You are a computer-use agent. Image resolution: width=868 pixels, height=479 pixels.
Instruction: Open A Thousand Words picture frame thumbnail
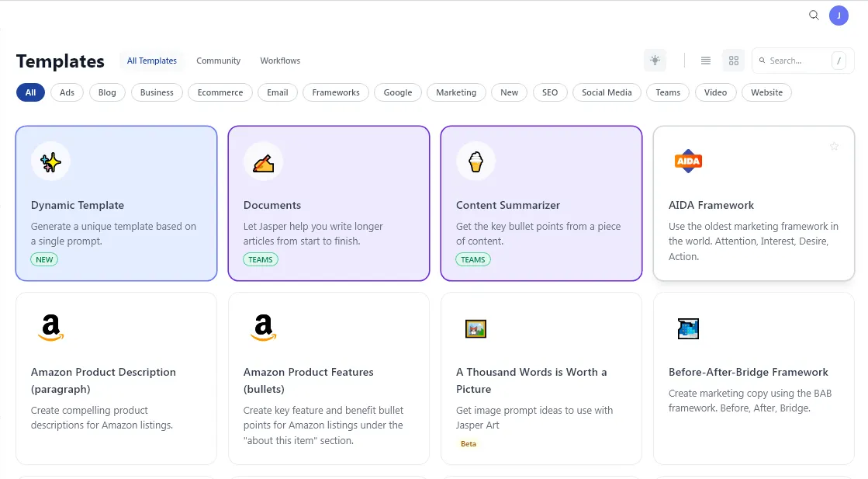[475, 328]
